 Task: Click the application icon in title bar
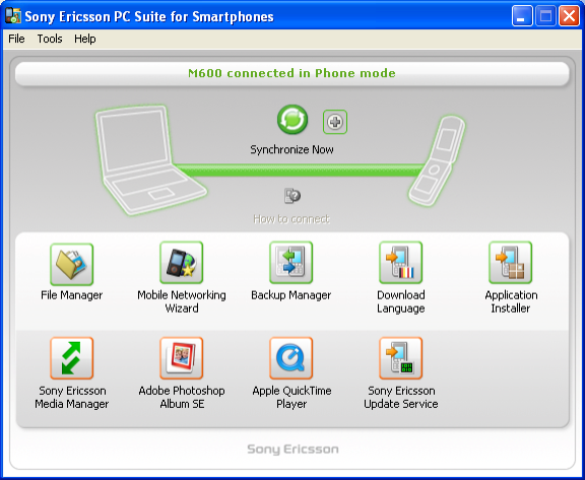click(x=13, y=16)
